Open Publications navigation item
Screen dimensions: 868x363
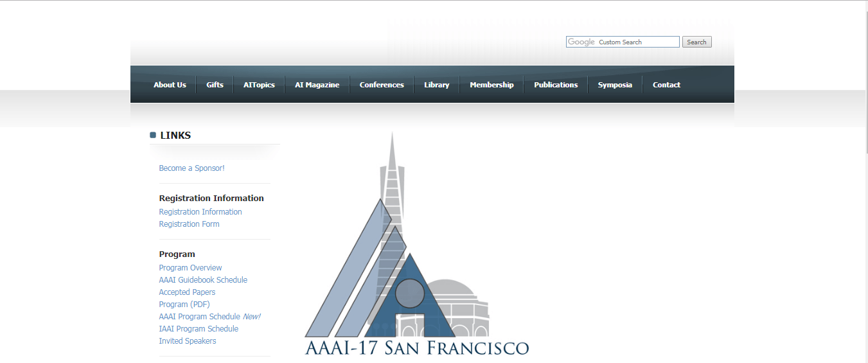556,85
